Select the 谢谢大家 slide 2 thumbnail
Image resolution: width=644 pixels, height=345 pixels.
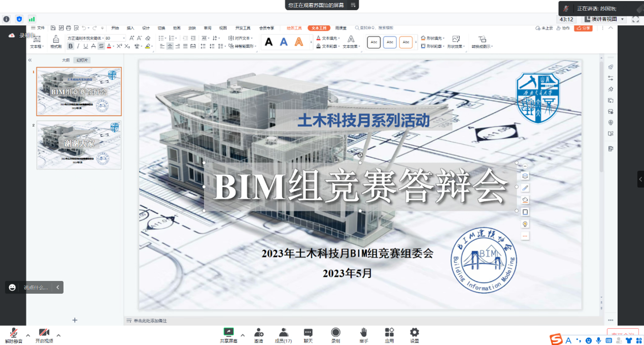(x=79, y=145)
